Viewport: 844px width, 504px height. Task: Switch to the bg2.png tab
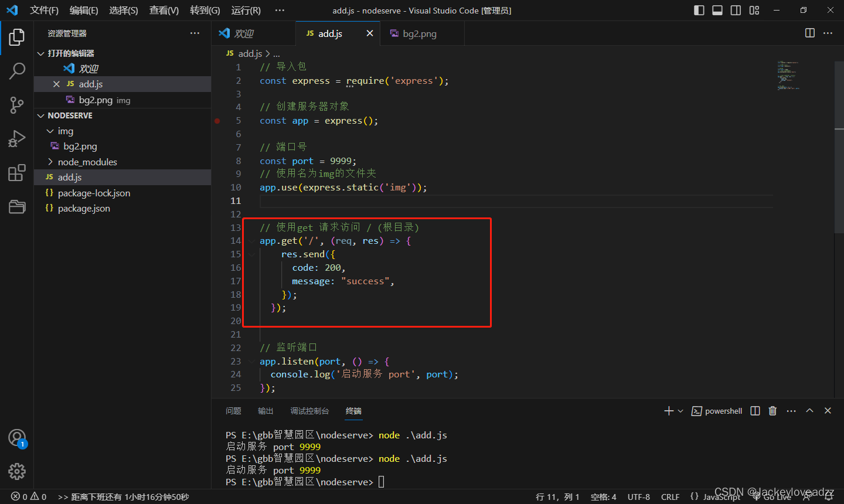point(418,33)
